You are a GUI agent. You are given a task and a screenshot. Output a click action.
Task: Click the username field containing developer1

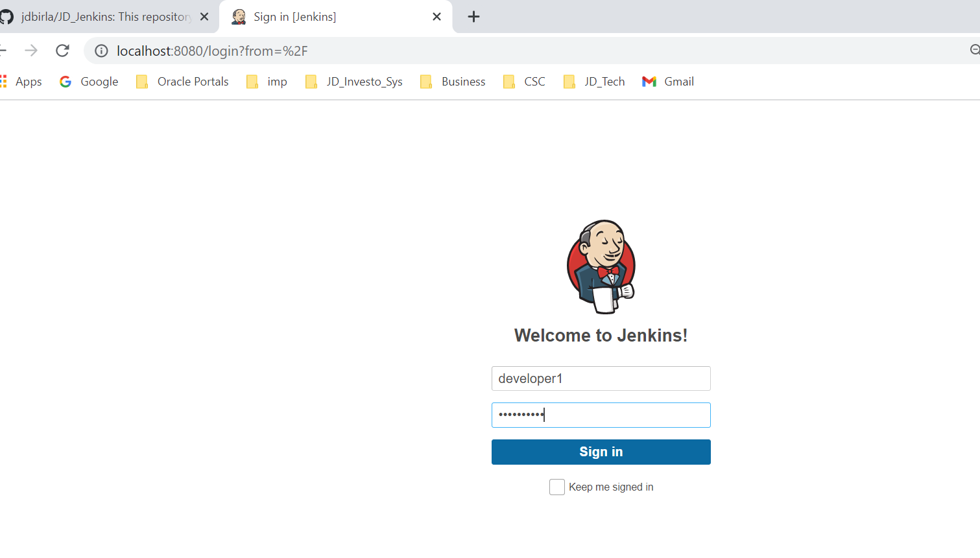click(x=601, y=378)
